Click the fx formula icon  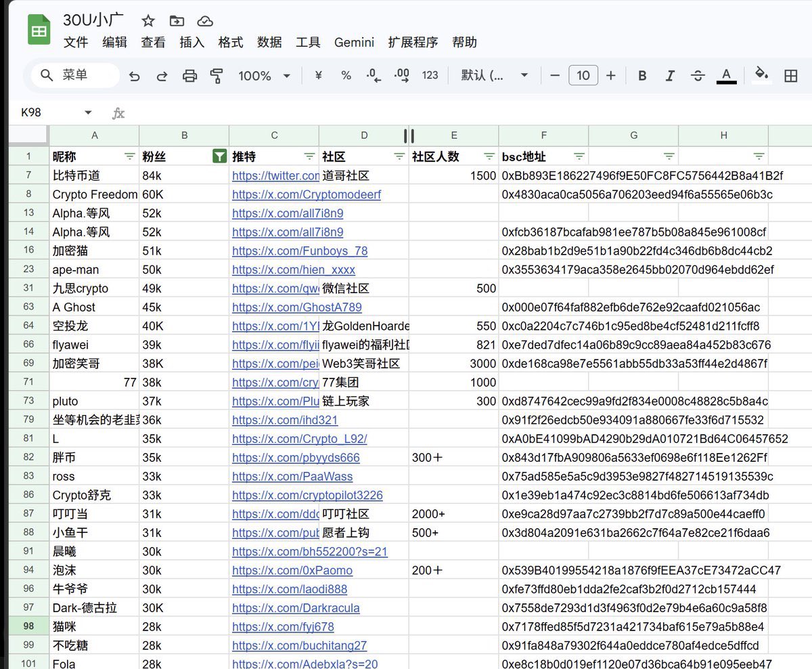pos(118,113)
